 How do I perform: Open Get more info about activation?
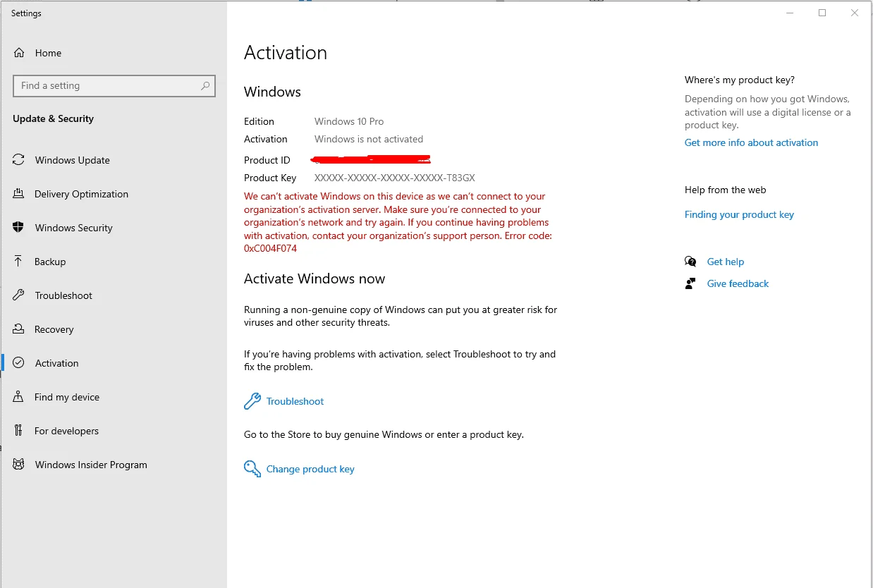[x=751, y=142]
